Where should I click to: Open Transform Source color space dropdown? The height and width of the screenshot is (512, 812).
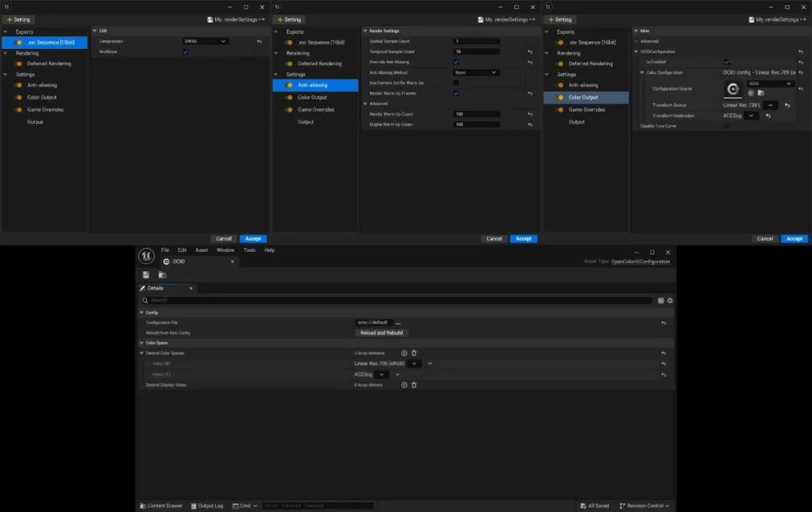(x=771, y=105)
